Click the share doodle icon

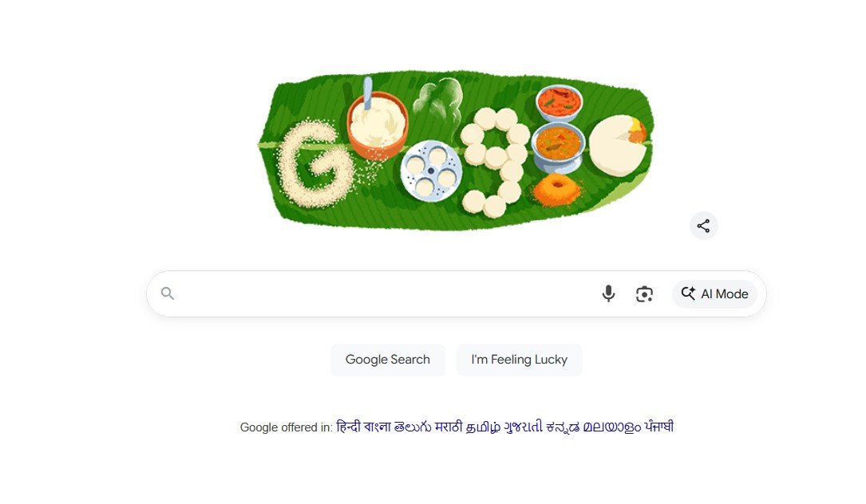[x=704, y=226]
